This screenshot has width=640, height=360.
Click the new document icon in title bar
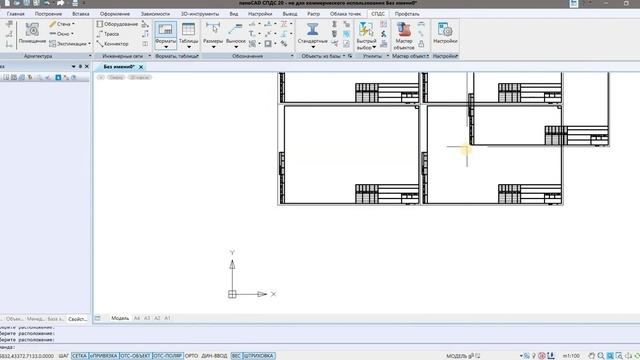(7, 3)
